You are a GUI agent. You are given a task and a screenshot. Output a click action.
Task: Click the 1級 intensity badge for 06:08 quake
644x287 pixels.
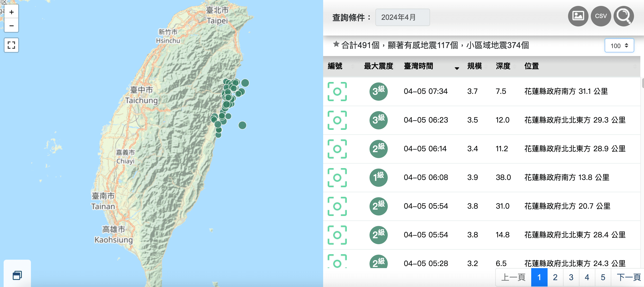point(378,178)
